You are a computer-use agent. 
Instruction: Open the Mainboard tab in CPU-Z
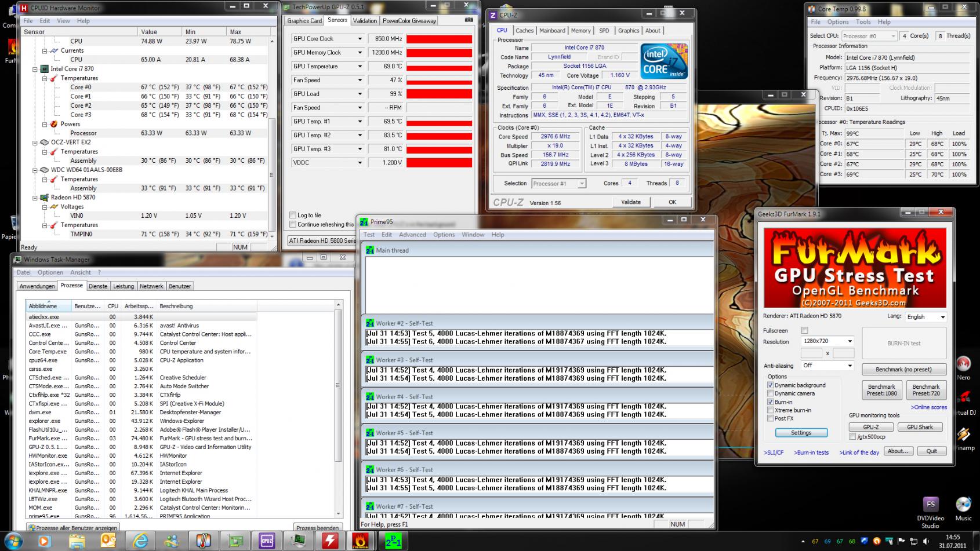coord(552,31)
